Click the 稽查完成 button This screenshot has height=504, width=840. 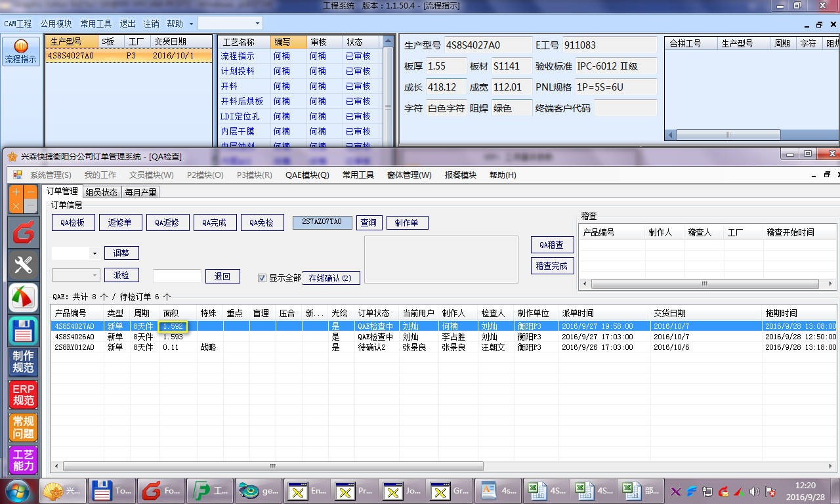553,266
